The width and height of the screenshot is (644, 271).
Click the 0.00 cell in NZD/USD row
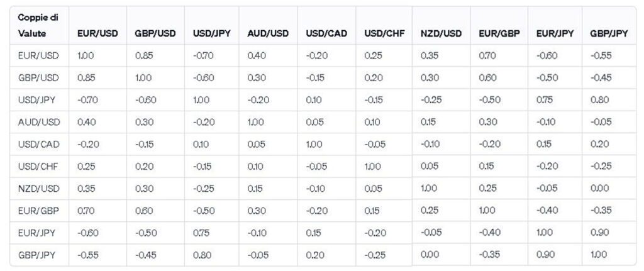(599, 188)
